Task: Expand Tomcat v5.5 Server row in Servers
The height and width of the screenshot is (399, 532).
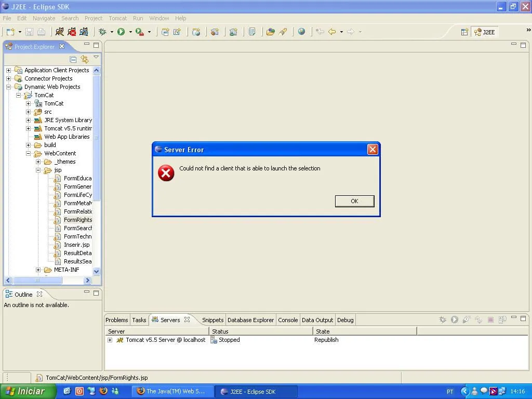Action: tap(110, 340)
